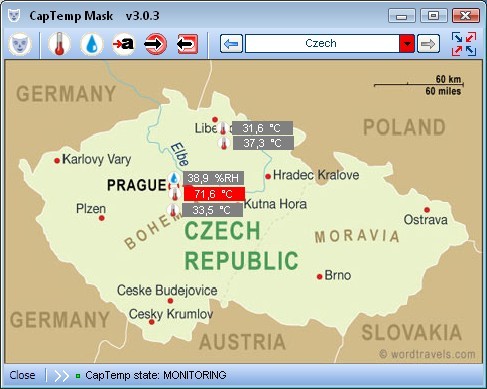Click the humidity drop icon beside 38,9 %RH
487x389 pixels.
(174, 178)
